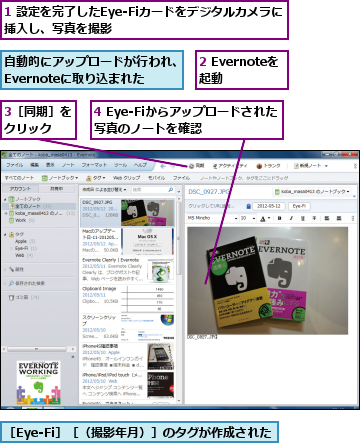This screenshot has width=360, height=443.
Task: Open the フォーマット menu
Action: click(x=94, y=165)
